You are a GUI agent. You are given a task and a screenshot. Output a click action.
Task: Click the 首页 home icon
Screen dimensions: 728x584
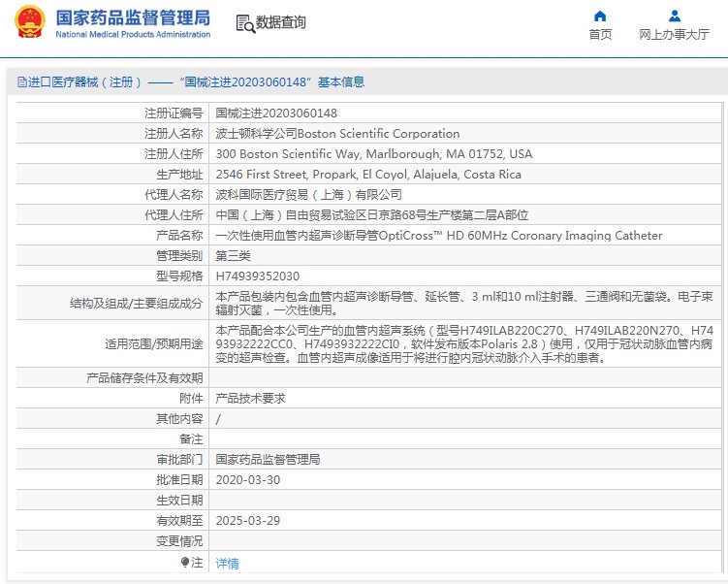600,16
